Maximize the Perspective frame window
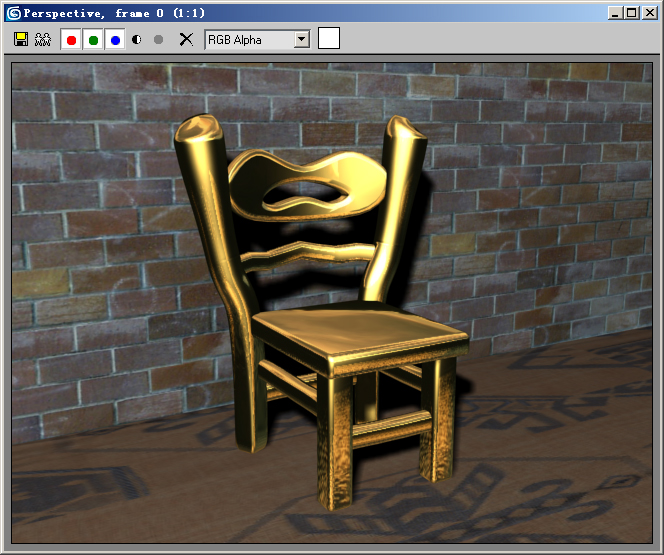664x555 pixels. point(631,13)
